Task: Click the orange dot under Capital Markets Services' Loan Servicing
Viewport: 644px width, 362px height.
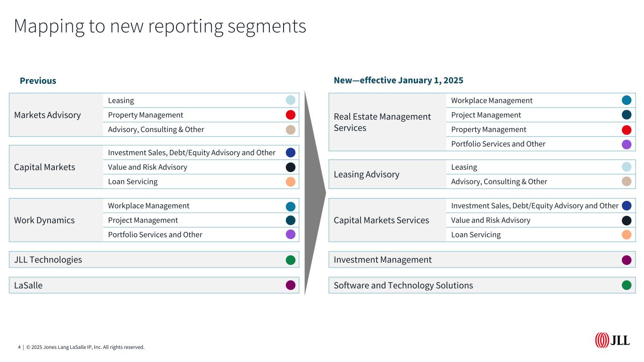Action: point(627,235)
